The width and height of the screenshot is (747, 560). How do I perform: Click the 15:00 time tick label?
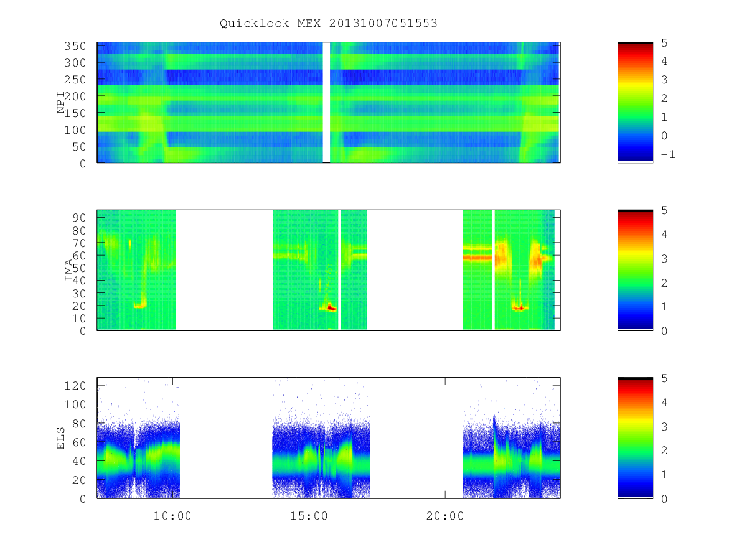tap(309, 516)
